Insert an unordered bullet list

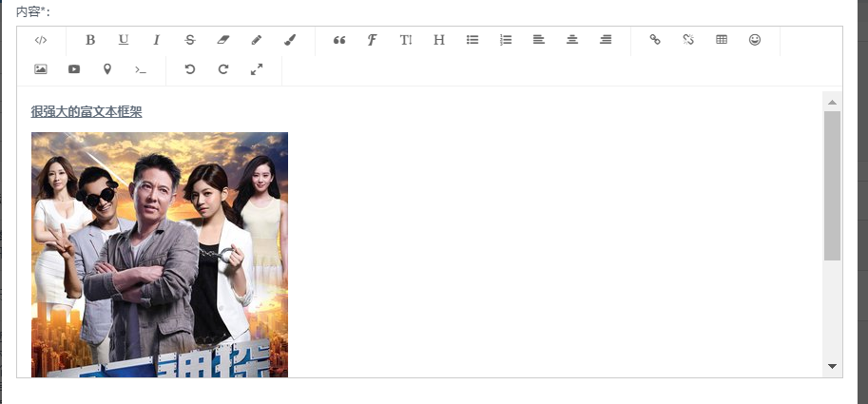click(473, 40)
